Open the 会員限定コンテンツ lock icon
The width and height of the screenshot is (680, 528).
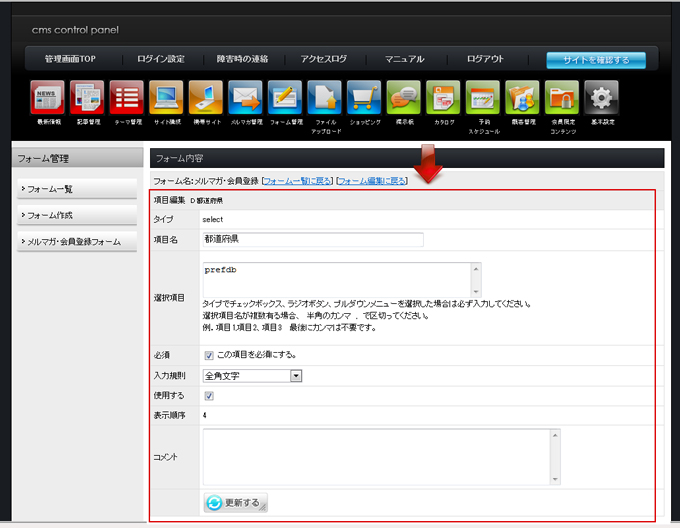[x=562, y=98]
